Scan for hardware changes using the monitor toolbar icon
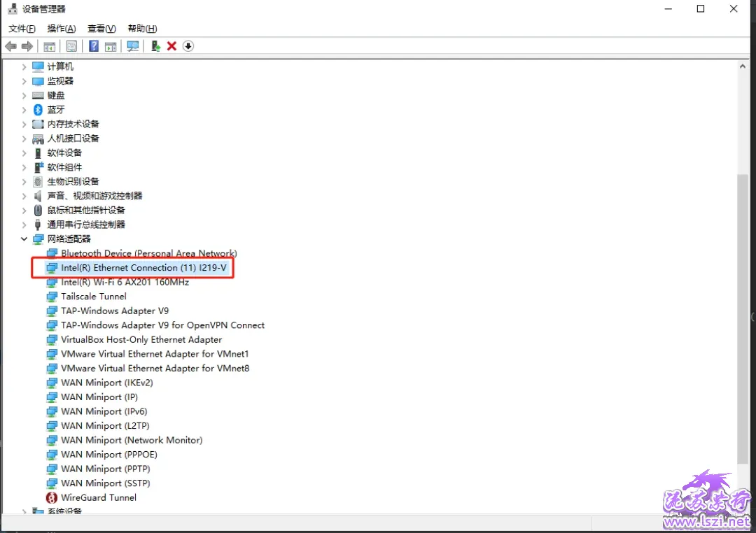This screenshot has width=756, height=533. point(132,46)
